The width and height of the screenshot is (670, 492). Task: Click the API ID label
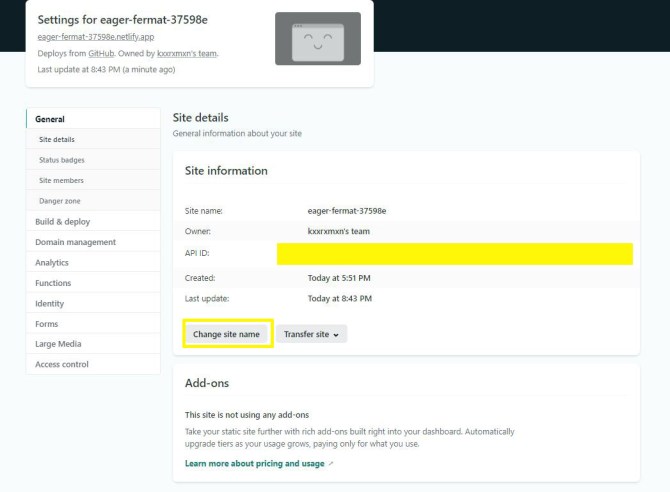(x=197, y=253)
